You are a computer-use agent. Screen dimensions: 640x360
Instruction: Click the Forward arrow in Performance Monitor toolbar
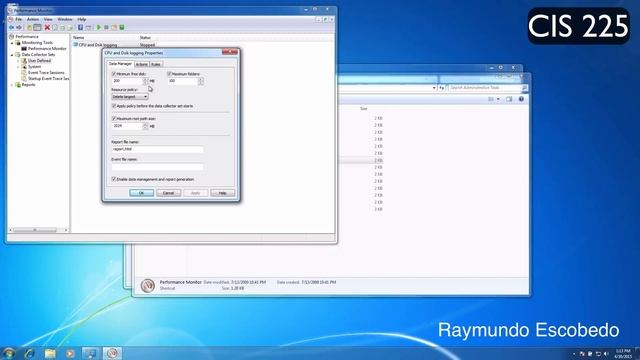coord(19,27)
